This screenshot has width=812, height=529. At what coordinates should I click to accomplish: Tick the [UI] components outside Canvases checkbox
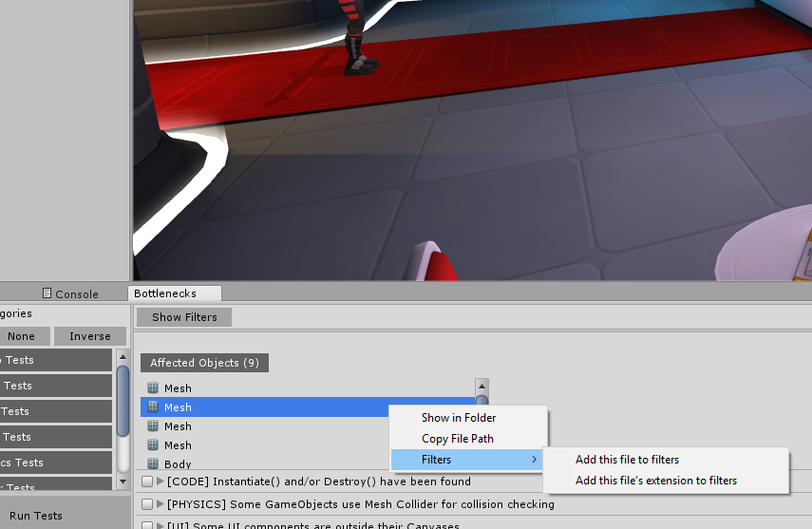coord(147,525)
